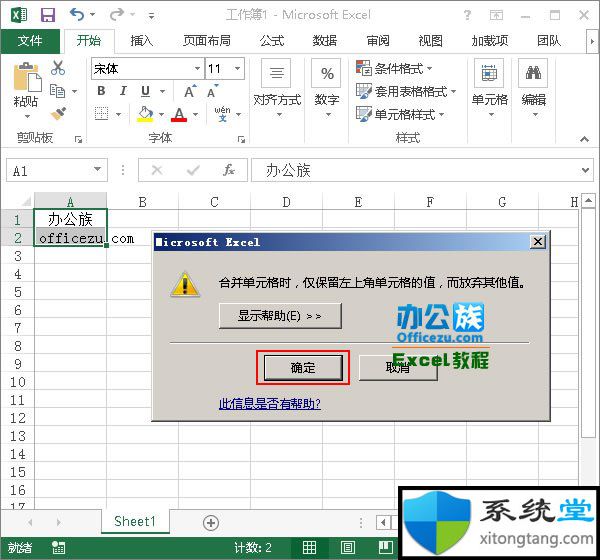Select the Cut scissors icon

pyautogui.click(x=58, y=68)
